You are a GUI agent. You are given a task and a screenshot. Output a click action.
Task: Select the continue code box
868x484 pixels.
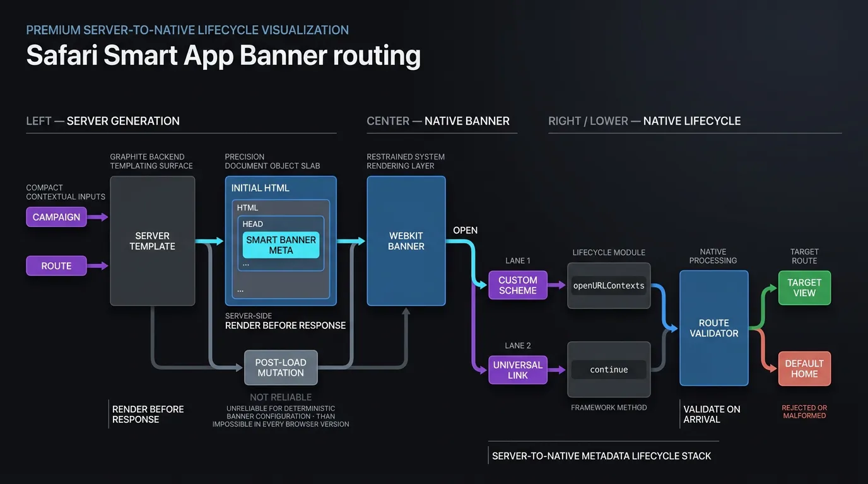609,370
